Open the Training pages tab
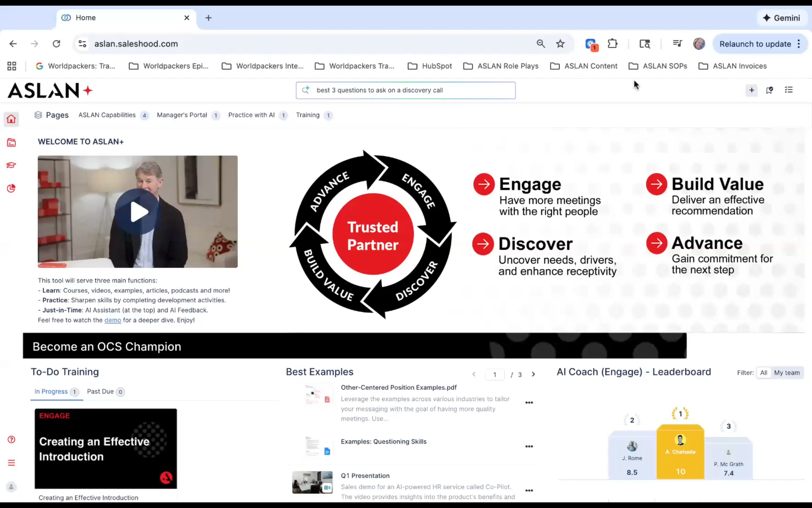812x508 pixels. click(x=314, y=115)
